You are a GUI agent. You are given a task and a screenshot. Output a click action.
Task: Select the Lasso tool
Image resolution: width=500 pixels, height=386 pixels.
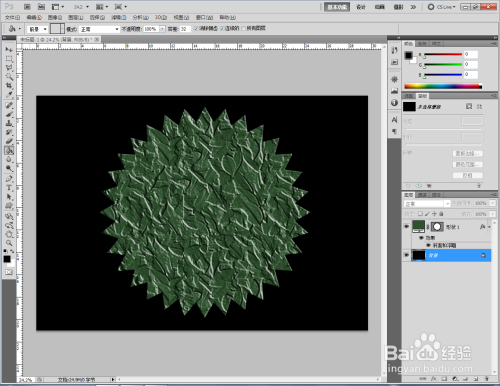click(9, 68)
